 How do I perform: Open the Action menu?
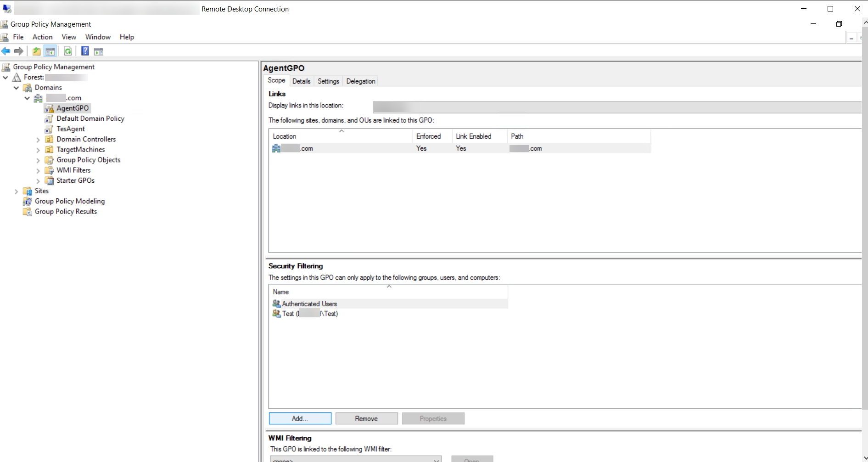[43, 37]
